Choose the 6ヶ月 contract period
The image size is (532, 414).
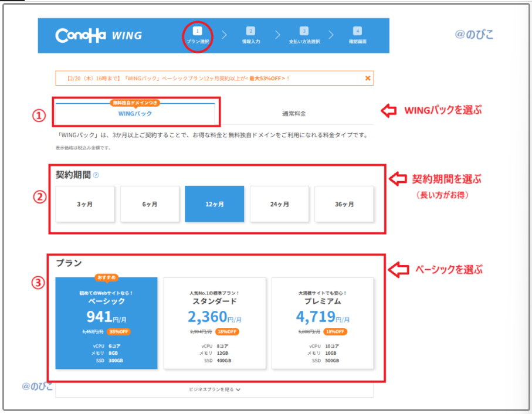(150, 204)
